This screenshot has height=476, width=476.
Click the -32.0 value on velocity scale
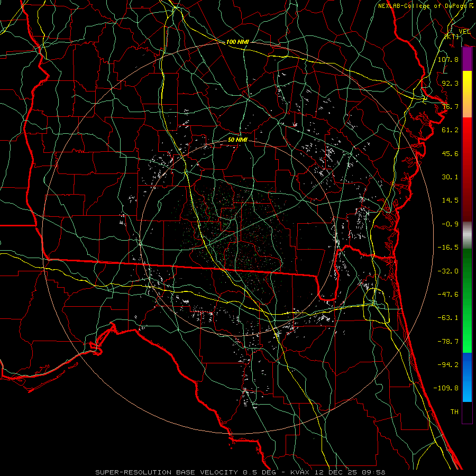click(448, 271)
